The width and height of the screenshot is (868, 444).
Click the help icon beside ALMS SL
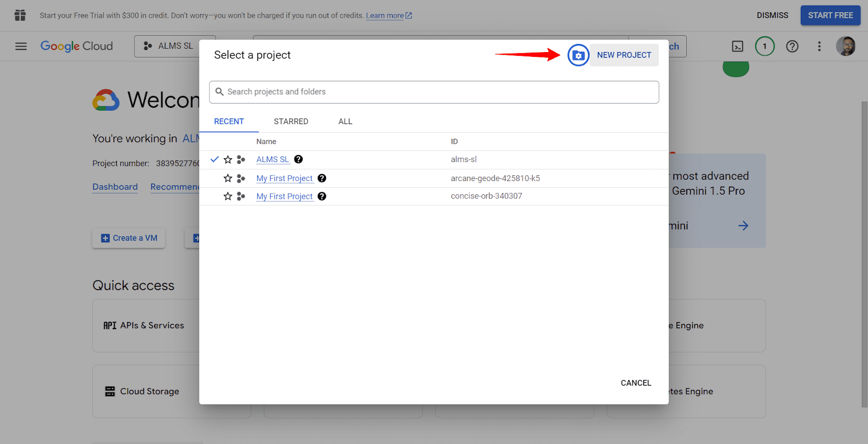298,159
